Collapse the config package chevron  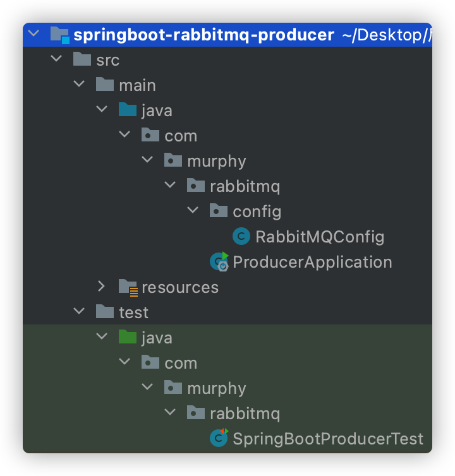pyautogui.click(x=193, y=211)
